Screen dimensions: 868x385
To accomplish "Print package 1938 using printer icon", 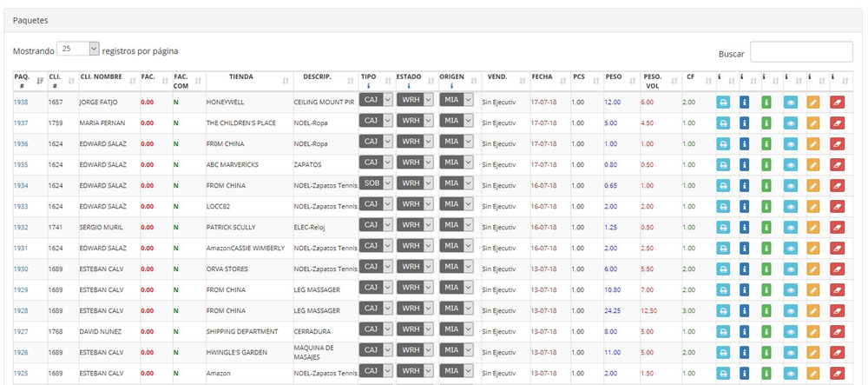I will pos(723,102).
